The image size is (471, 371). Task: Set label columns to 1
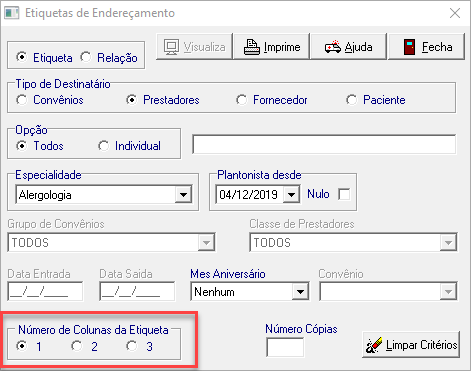coord(22,346)
